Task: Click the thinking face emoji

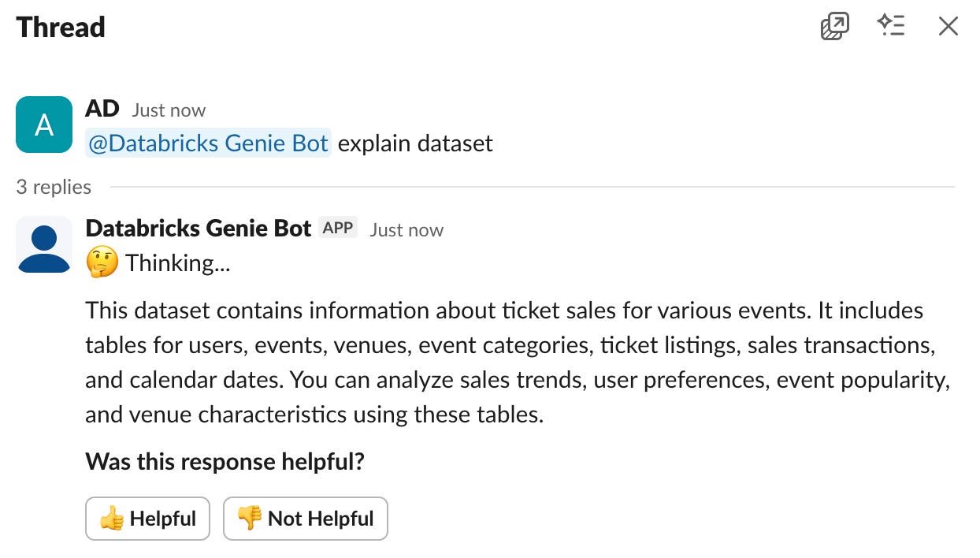Action: point(102,262)
